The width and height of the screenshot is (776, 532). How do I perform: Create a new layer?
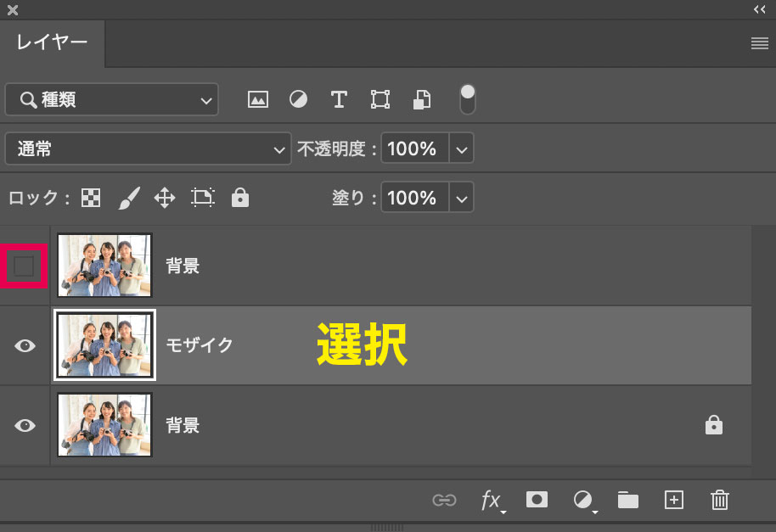[674, 500]
